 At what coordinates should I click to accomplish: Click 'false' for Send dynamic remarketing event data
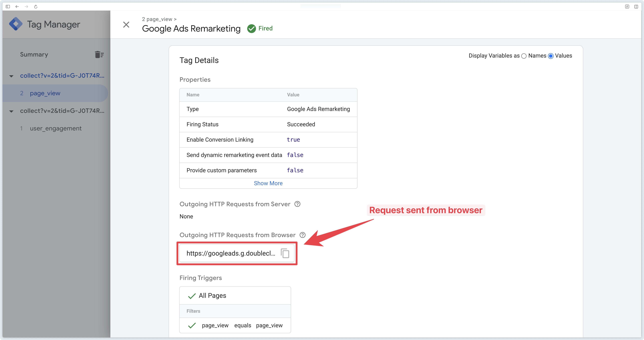295,155
